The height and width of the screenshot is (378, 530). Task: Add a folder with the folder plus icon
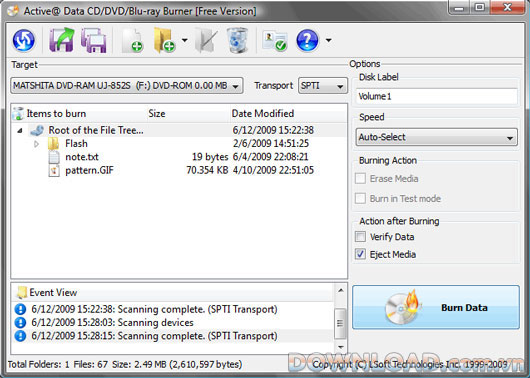(164, 41)
